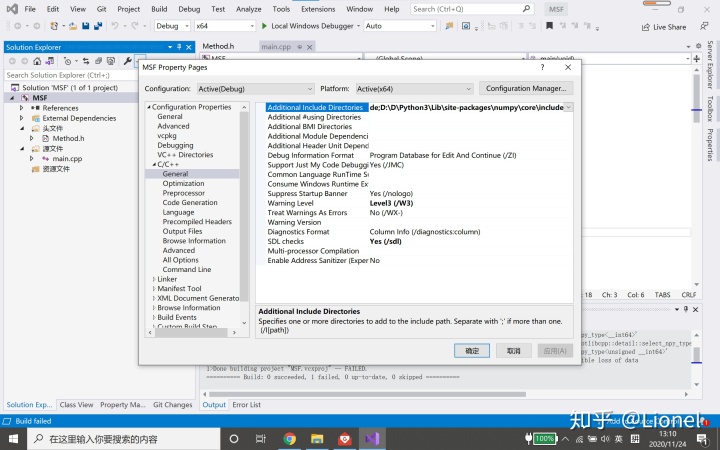Viewport: 720px width, 450px height.
Task: Click Sync with Active Document icon
Action: click(86, 61)
